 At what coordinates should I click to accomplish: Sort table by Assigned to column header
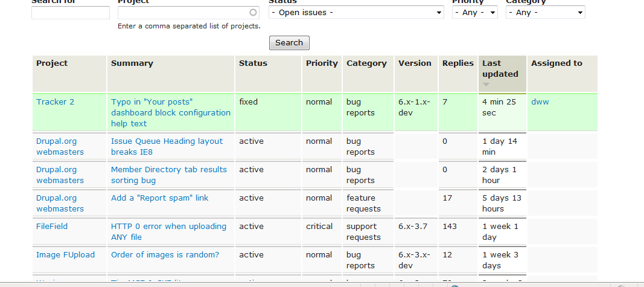pos(556,63)
